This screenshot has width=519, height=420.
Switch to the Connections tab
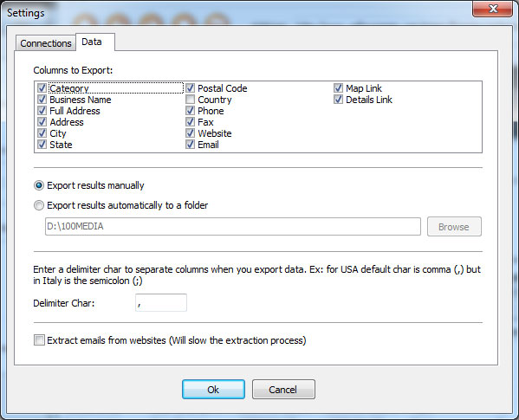tap(46, 43)
